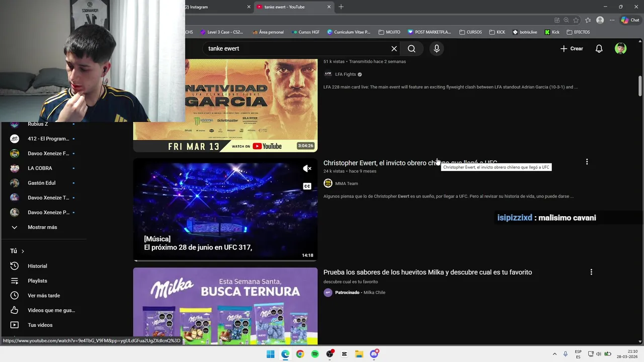Screen dimensions: 644x362
Task: Open MMA Team channel name link
Action: [x=347, y=184]
